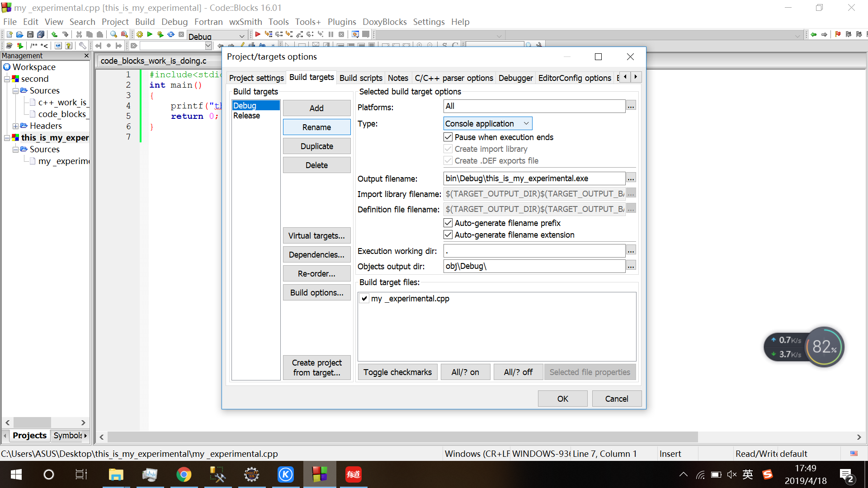Open the Type Console application dropdown
The width and height of the screenshot is (868, 488).
pyautogui.click(x=487, y=123)
